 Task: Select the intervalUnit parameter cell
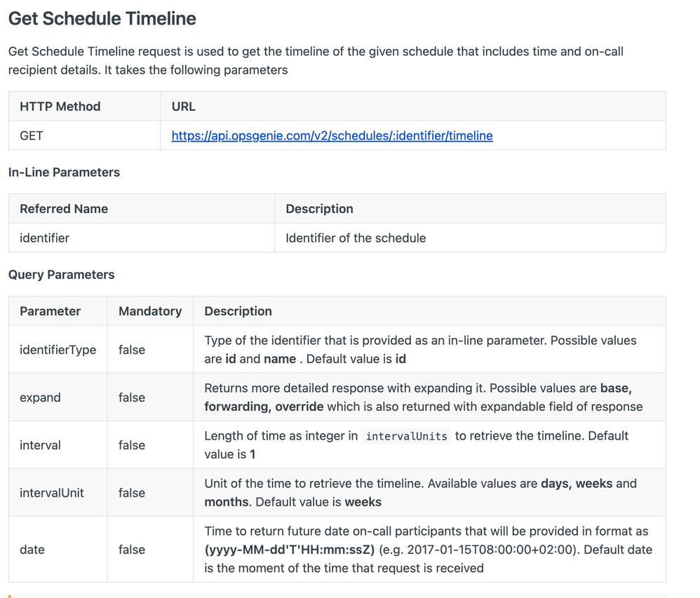point(58,493)
